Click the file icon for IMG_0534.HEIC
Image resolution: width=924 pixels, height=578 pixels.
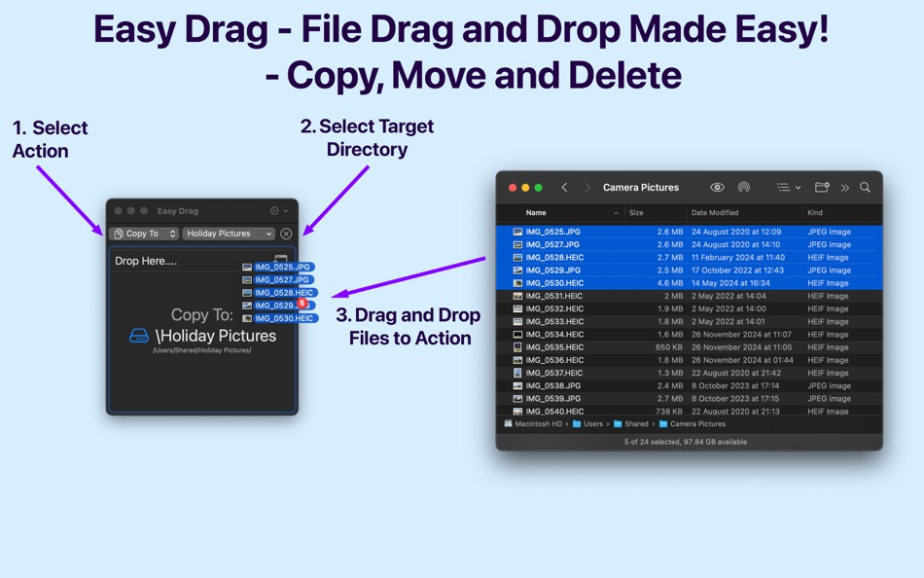(517, 335)
